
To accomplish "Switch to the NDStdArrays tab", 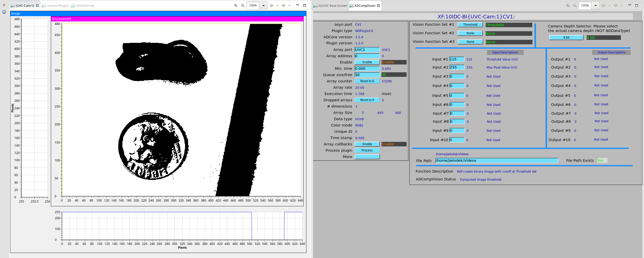I will 83,6.
